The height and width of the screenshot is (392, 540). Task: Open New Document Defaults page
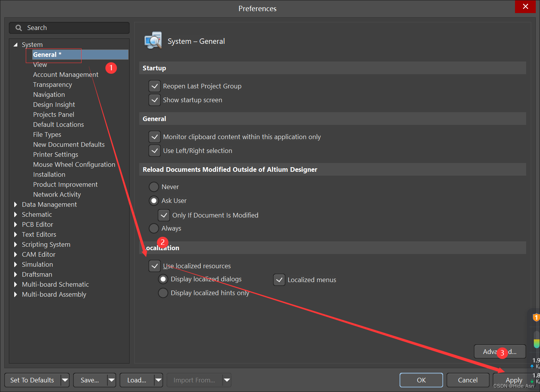tap(69, 145)
